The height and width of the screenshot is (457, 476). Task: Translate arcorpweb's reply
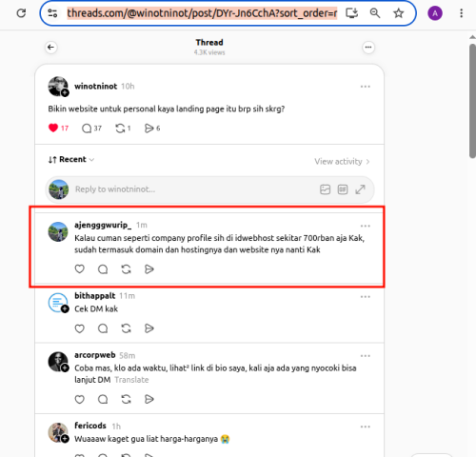pos(131,380)
